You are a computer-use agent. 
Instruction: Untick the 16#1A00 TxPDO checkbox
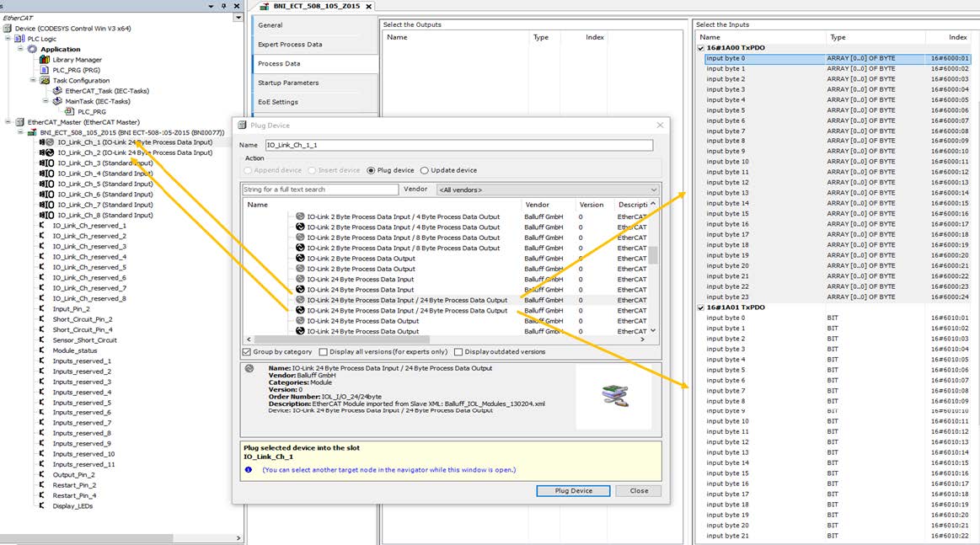click(701, 48)
